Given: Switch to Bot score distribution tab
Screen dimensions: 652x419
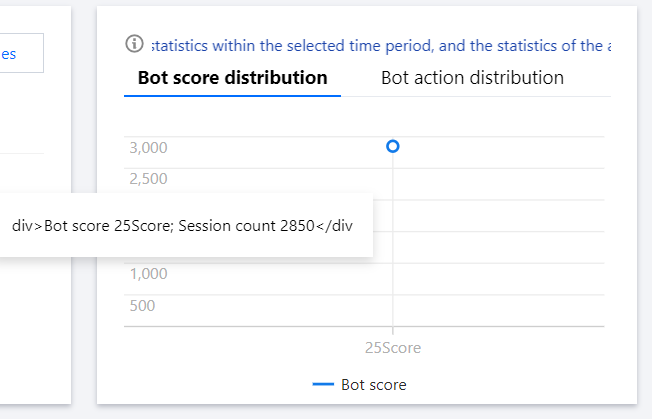Looking at the screenshot, I should (232, 78).
